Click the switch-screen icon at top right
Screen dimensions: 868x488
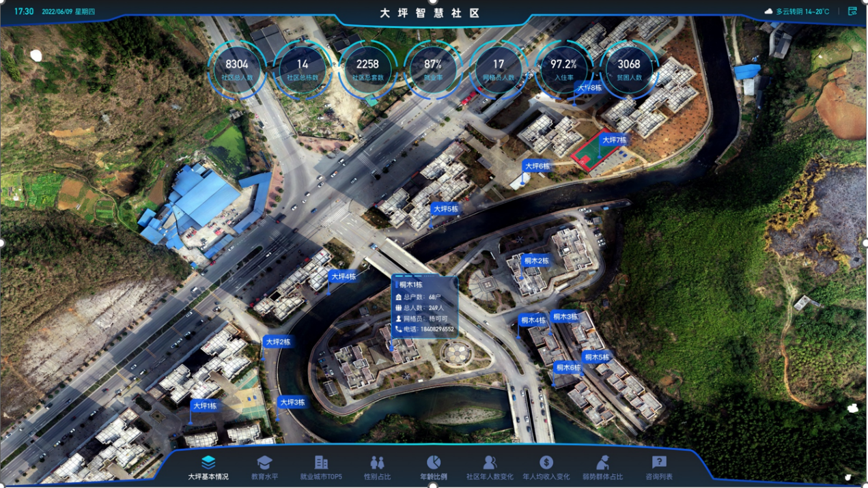click(x=852, y=11)
